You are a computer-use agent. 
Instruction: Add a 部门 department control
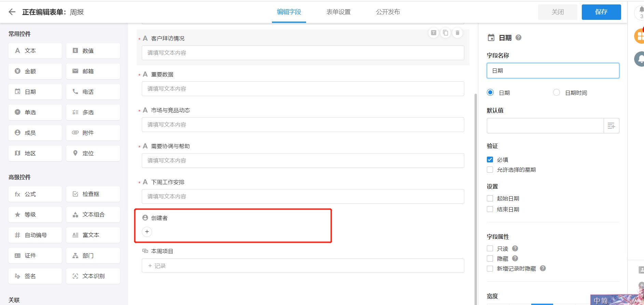click(93, 255)
